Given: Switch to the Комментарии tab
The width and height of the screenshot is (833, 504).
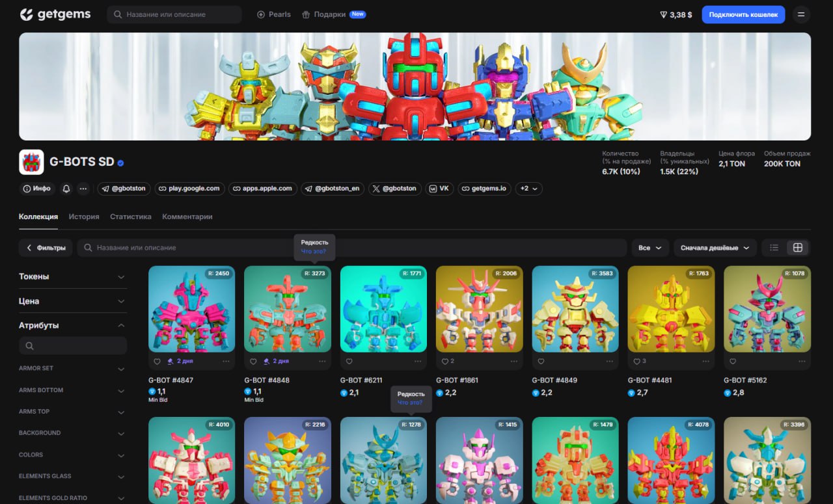Looking at the screenshot, I should (187, 217).
